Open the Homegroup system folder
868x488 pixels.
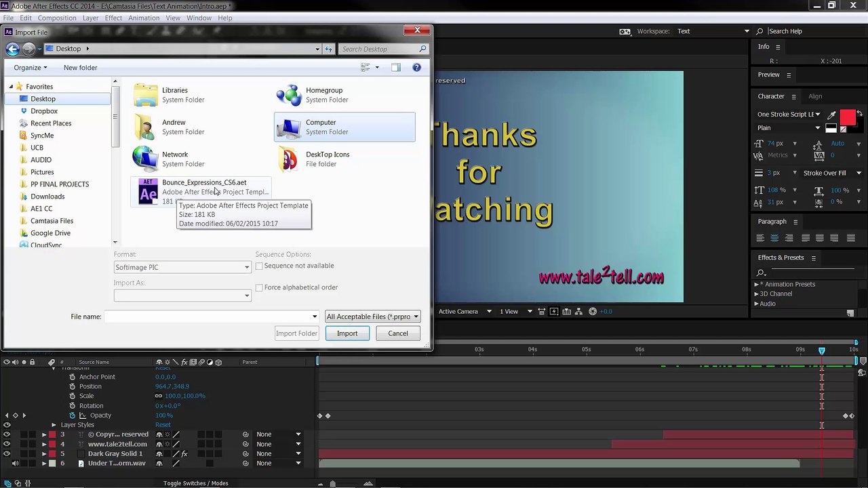(x=344, y=95)
